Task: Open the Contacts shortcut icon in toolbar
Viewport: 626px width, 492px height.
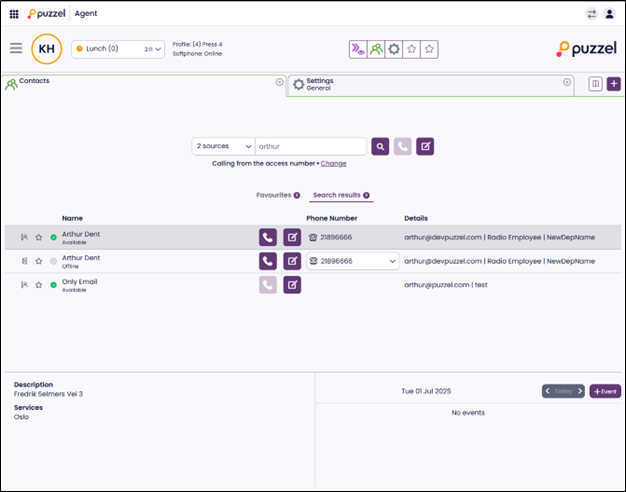Action: pos(376,50)
